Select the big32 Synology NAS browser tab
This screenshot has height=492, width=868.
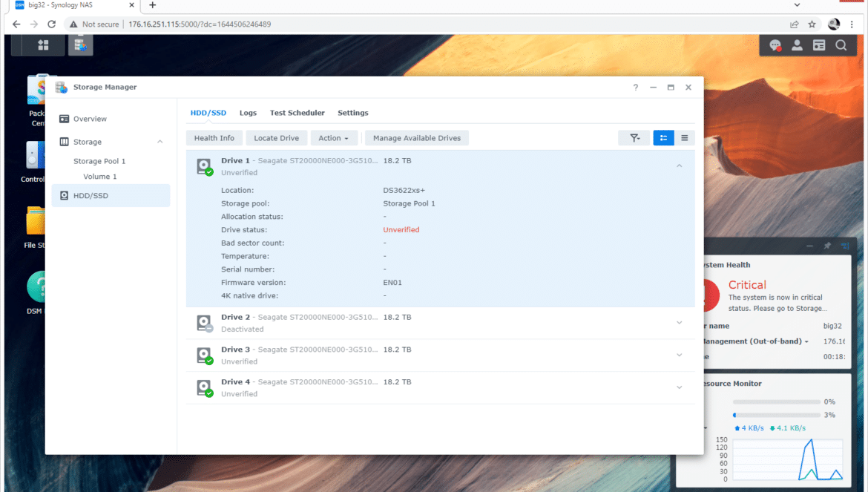[x=75, y=5]
